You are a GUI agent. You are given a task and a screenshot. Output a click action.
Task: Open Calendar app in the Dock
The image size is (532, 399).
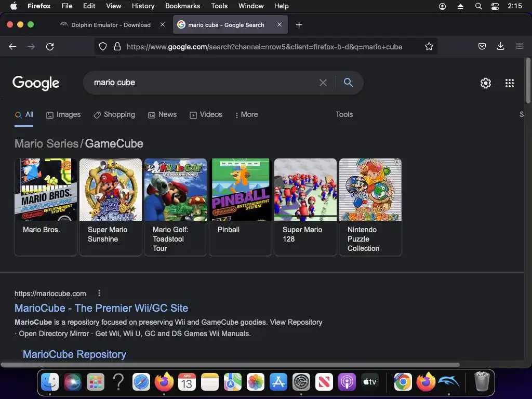[x=187, y=382]
